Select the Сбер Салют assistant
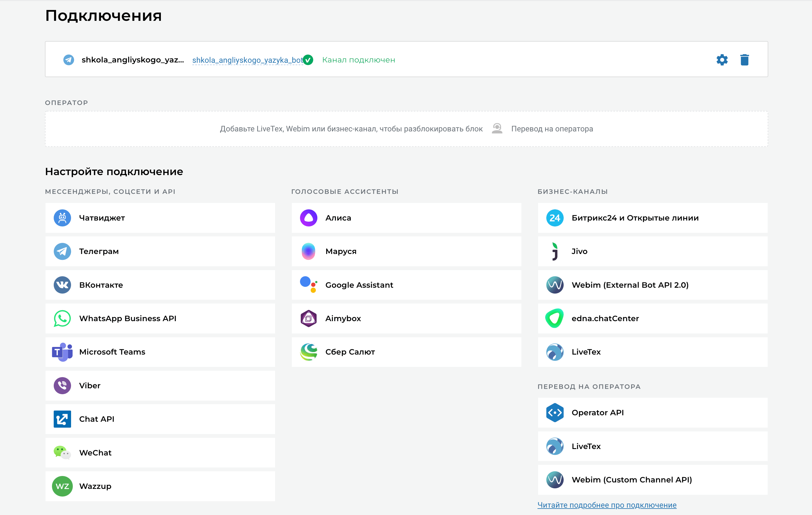Viewport: 812px width, 515px height. coord(406,352)
